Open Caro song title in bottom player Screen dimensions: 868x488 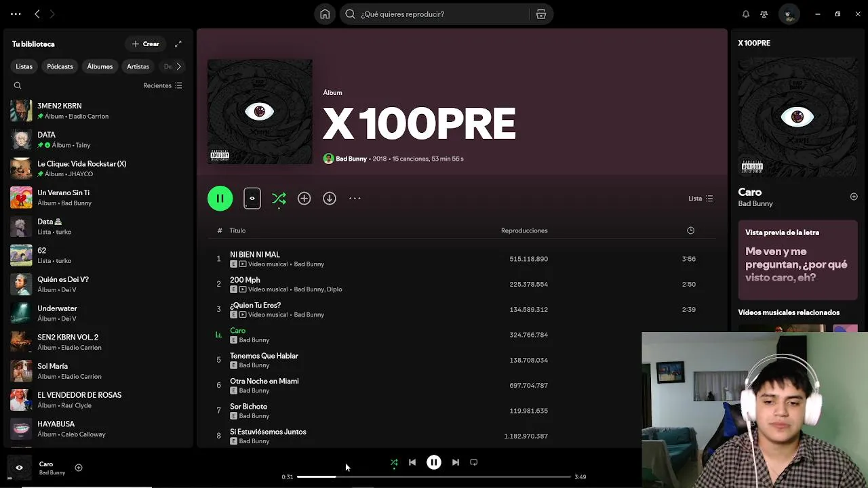coord(46,464)
